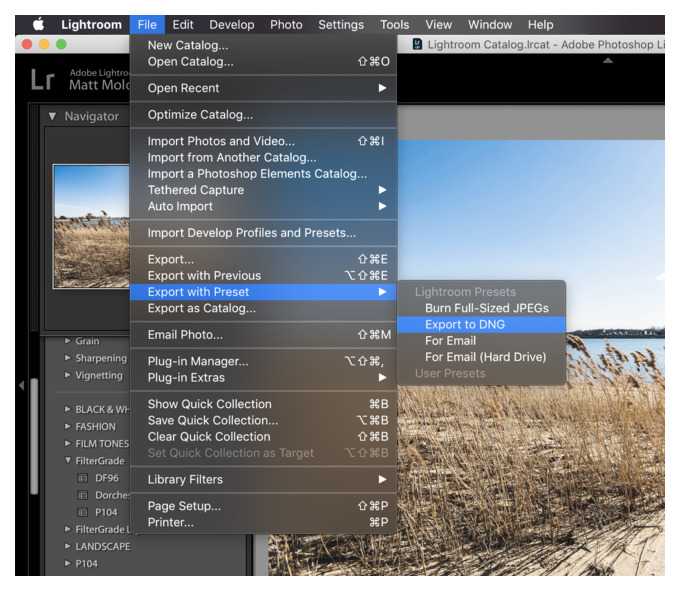This screenshot has height=591, width=680.
Task: Click the top panel collapse triangle
Action: [x=608, y=60]
